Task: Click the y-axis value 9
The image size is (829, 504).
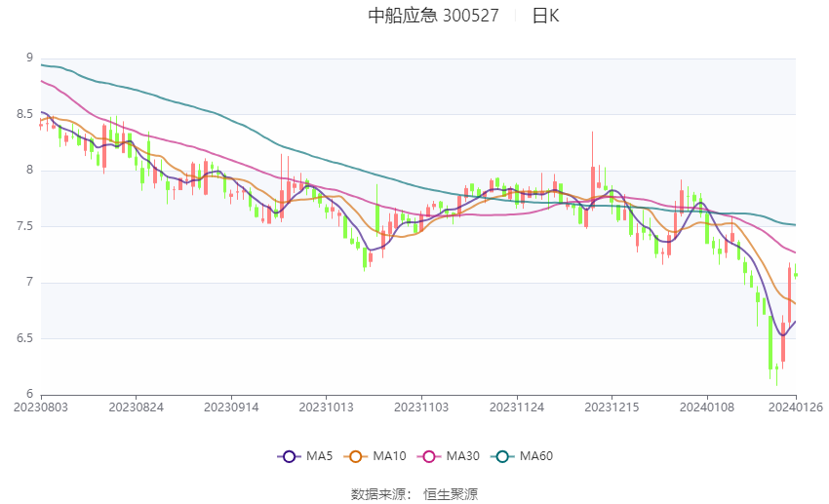Action: point(29,58)
